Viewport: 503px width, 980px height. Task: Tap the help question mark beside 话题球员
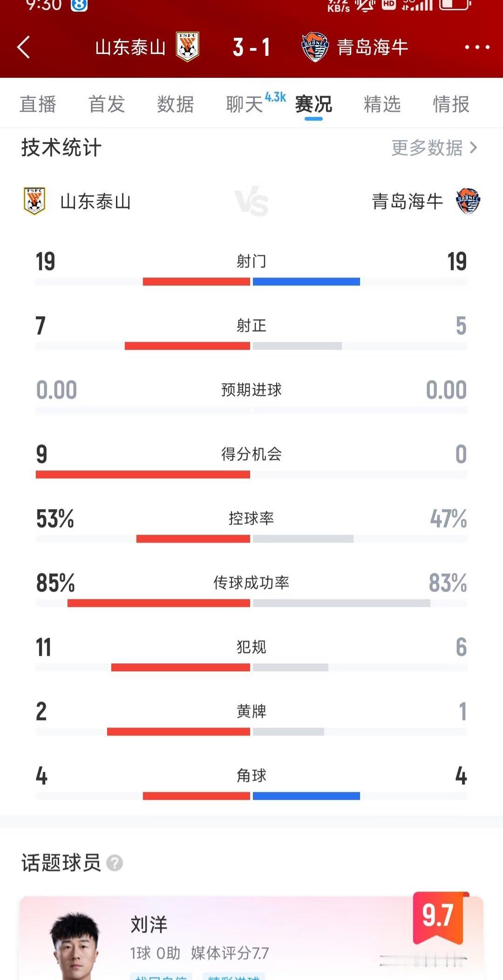point(115,863)
